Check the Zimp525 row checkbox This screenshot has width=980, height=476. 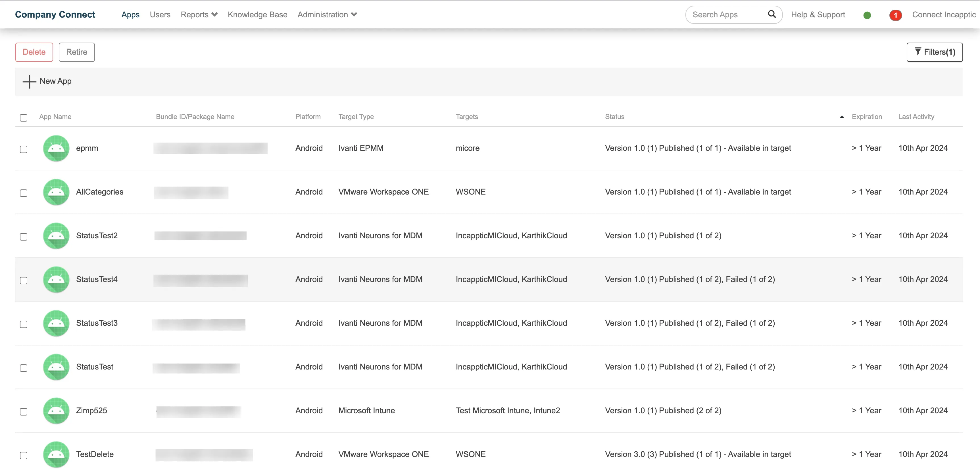coord(24,412)
